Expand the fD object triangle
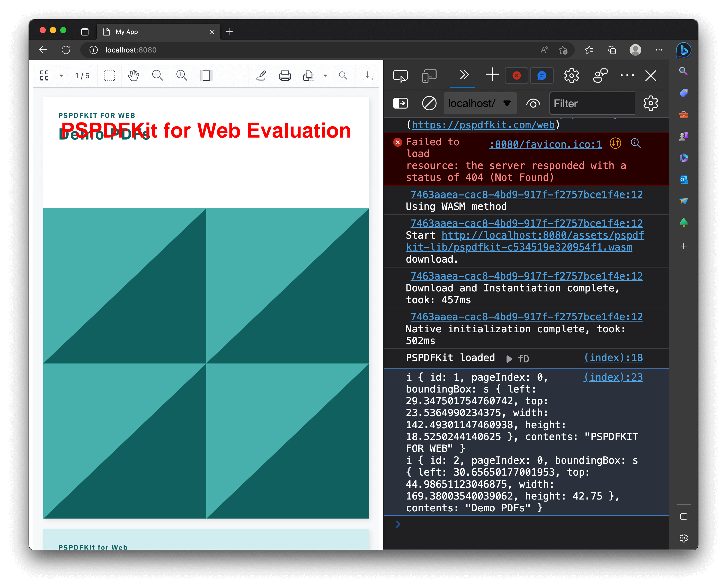 click(x=509, y=359)
